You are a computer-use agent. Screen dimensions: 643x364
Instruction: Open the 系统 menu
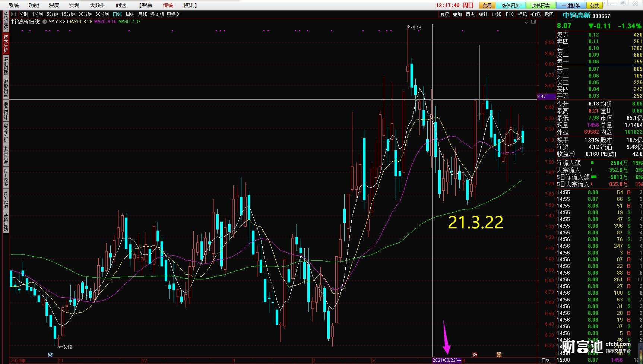pos(14,5)
